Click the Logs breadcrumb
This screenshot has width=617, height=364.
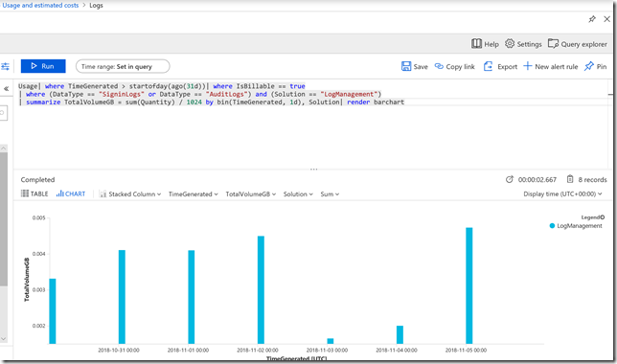[x=96, y=6]
